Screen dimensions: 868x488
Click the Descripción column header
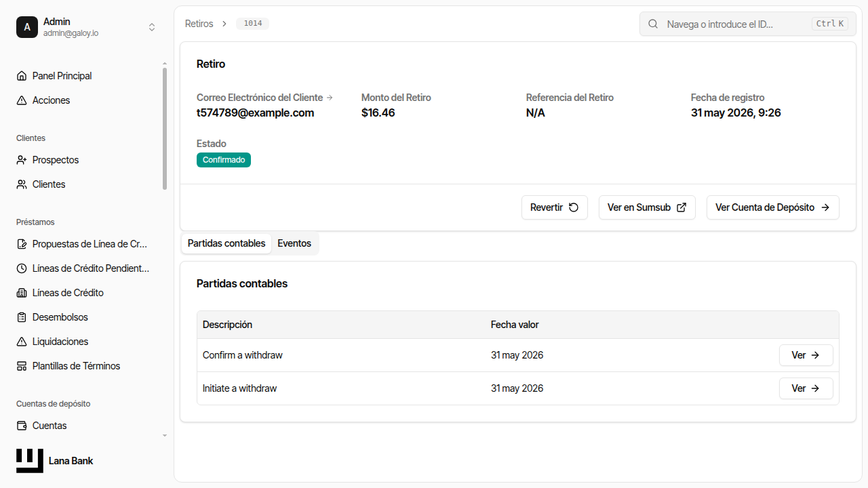coord(228,325)
